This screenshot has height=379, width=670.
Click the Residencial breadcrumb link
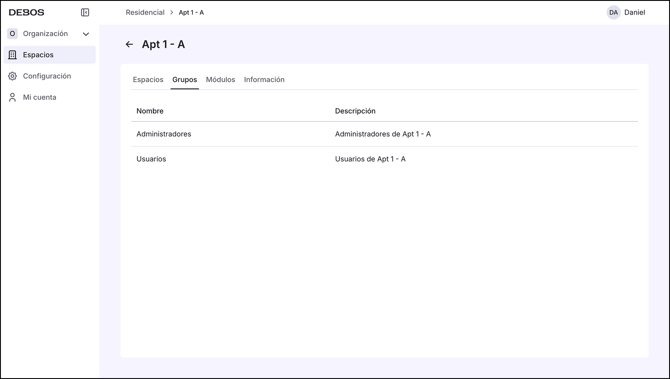145,12
